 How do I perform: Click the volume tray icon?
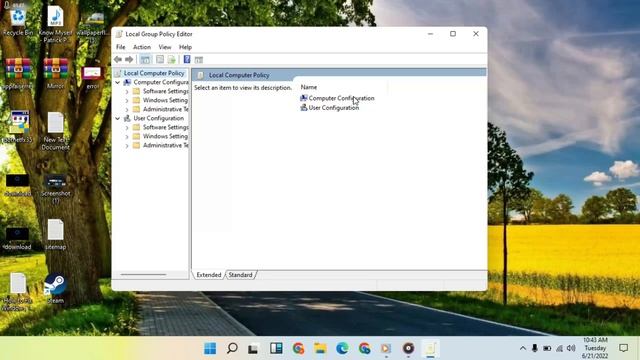571,348
